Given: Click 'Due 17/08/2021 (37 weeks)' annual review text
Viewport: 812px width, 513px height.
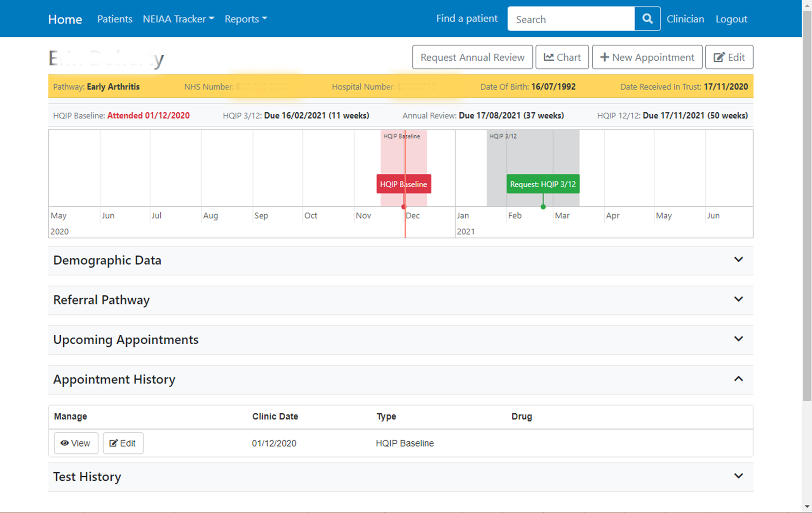Looking at the screenshot, I should coord(511,116).
